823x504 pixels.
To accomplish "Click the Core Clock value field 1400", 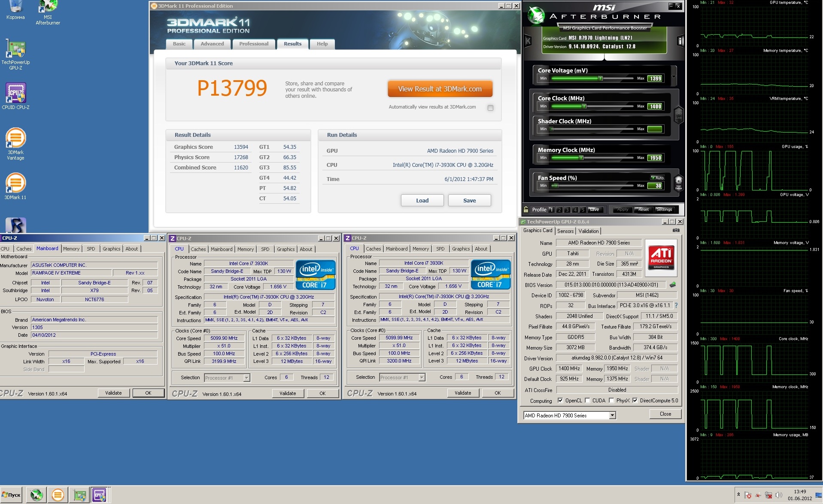I will tap(655, 106).
